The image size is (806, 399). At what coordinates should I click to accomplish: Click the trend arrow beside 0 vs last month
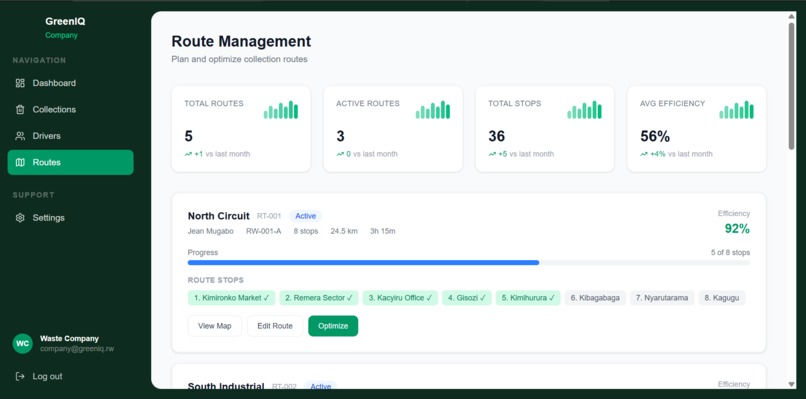(x=340, y=154)
